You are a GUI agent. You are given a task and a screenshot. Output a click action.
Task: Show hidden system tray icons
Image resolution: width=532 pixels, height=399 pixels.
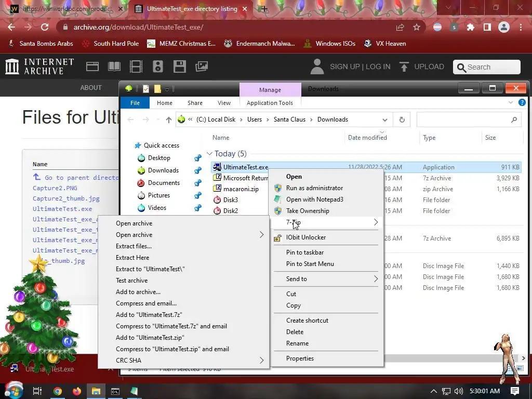pos(434,391)
